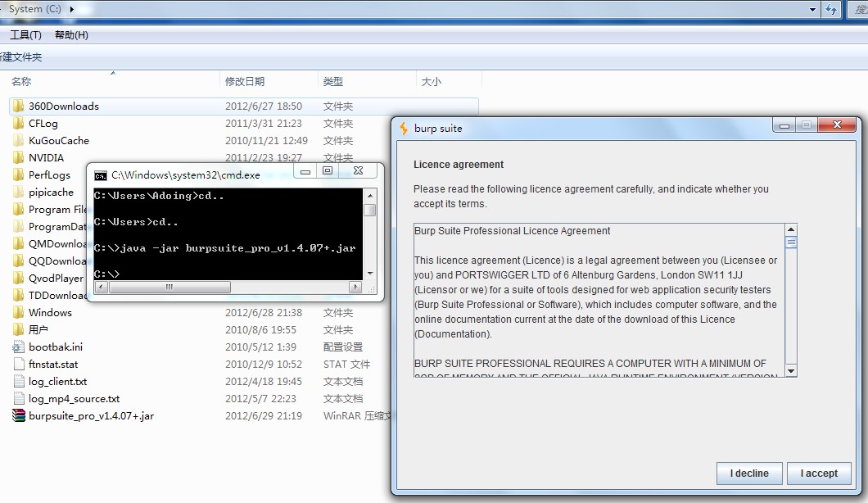Sort files by 修改日期 column
The width and height of the screenshot is (868, 503).
point(245,81)
